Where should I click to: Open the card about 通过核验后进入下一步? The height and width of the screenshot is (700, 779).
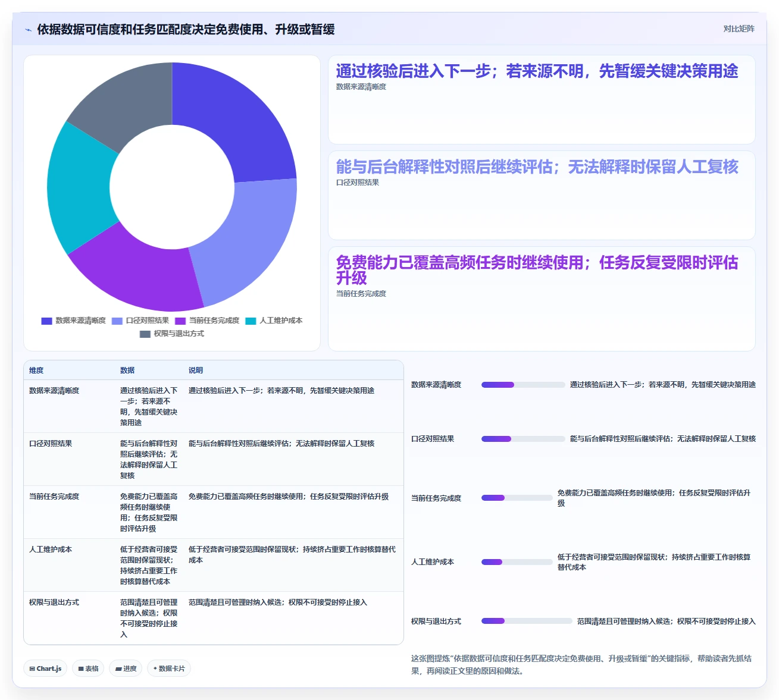[542, 99]
